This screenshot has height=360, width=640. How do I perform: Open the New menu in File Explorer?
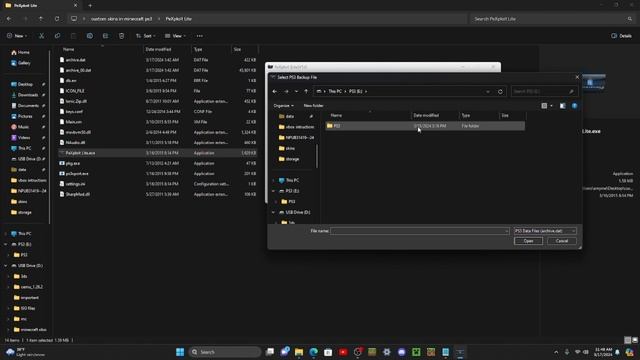(17, 36)
